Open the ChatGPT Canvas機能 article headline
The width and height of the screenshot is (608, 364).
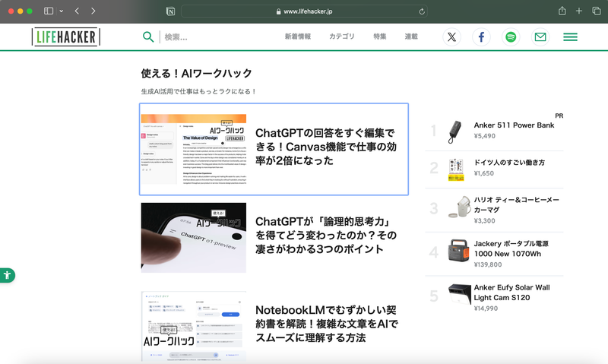point(326,147)
